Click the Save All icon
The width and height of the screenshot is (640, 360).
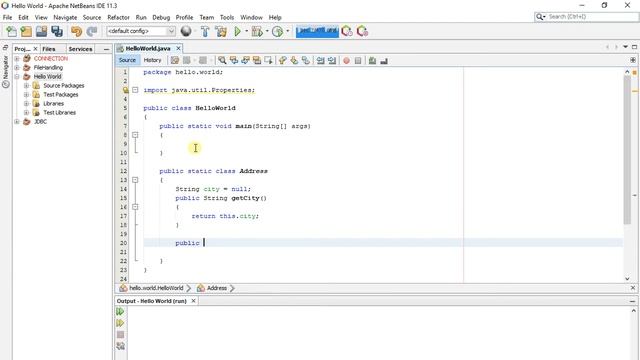click(57, 31)
